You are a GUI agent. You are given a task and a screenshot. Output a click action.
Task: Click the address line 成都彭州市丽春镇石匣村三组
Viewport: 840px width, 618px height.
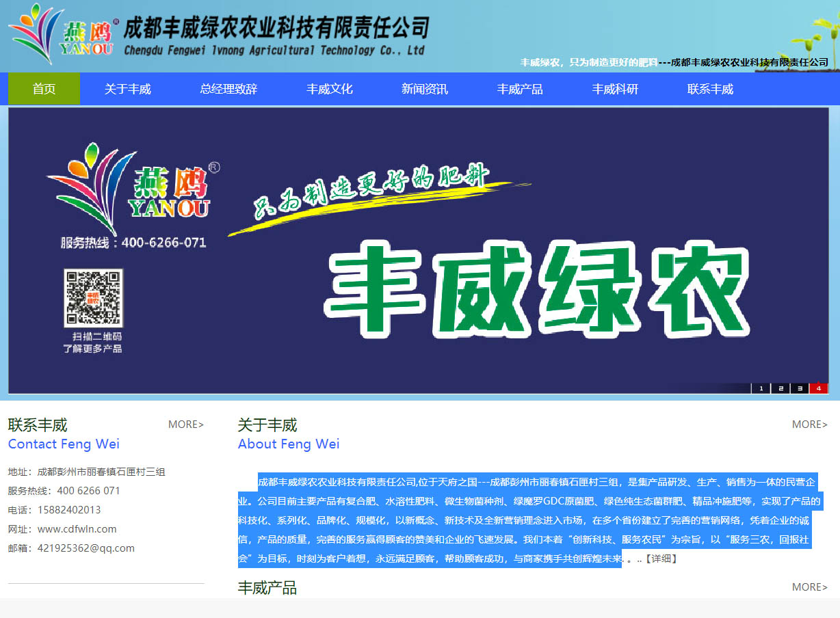pos(101,472)
